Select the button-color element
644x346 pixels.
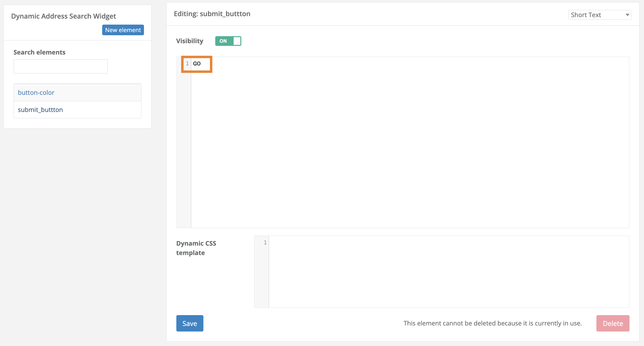click(x=36, y=92)
